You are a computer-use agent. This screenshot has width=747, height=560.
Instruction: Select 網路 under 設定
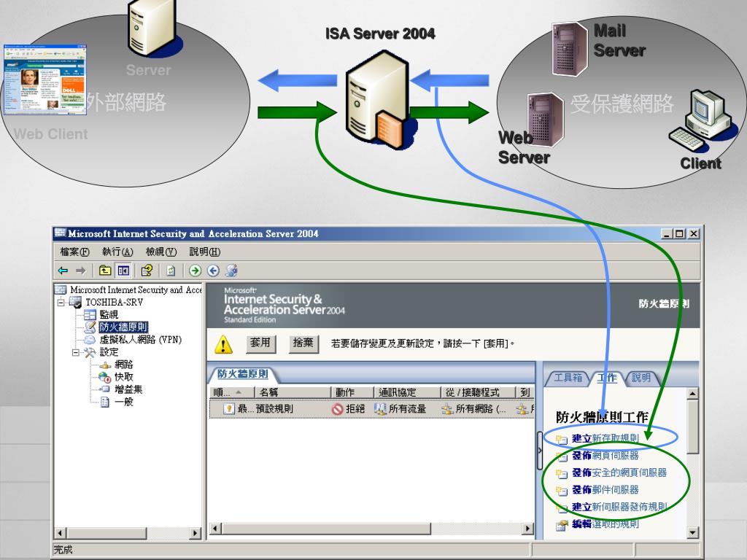click(123, 365)
